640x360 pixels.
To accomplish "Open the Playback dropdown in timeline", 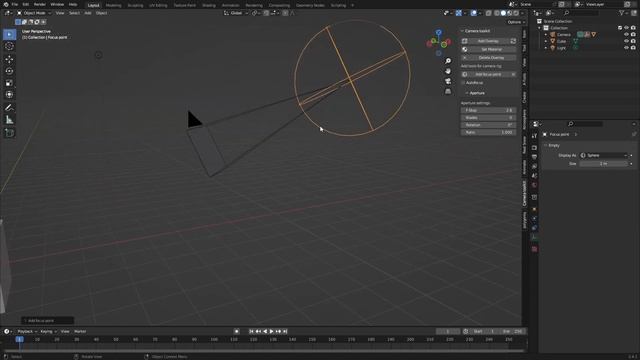I will 27,331.
